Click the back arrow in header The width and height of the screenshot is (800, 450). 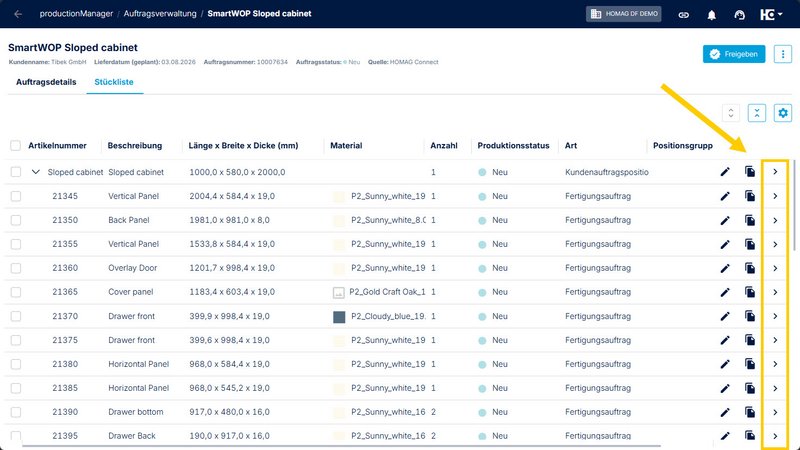(18, 14)
